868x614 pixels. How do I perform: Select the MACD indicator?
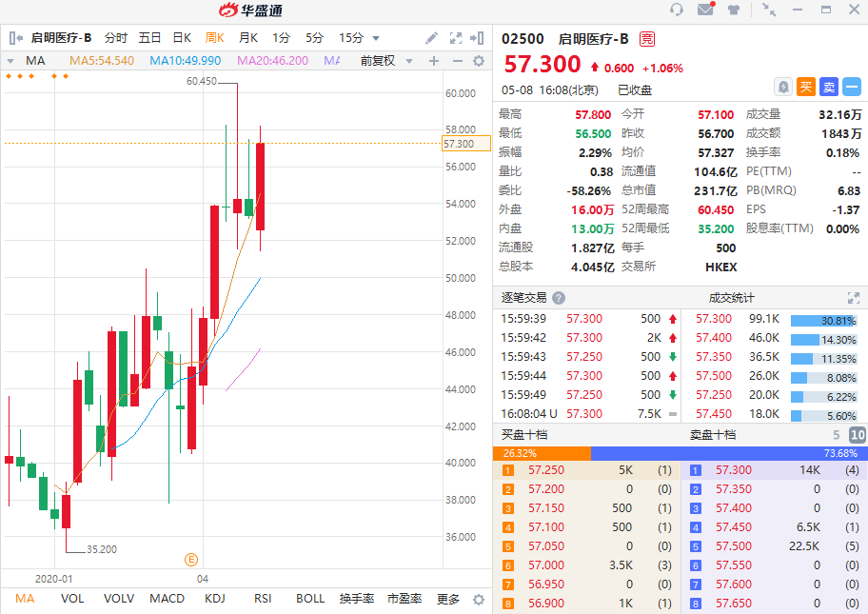pyautogui.click(x=167, y=599)
